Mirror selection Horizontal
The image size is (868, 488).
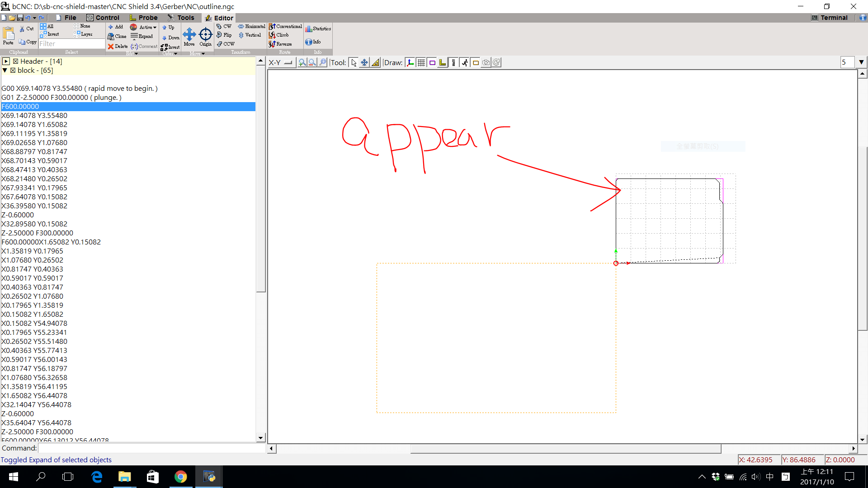tap(251, 27)
